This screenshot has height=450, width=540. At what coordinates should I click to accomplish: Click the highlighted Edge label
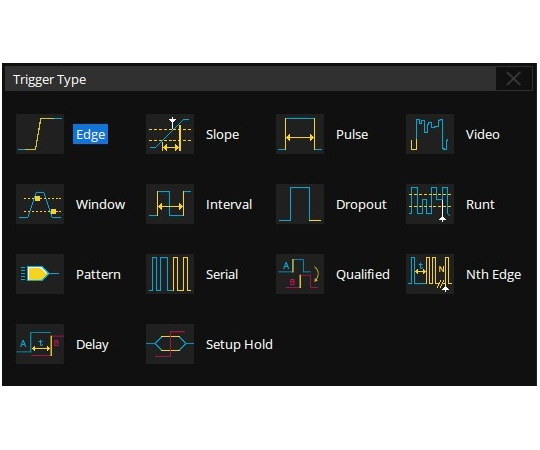point(91,134)
